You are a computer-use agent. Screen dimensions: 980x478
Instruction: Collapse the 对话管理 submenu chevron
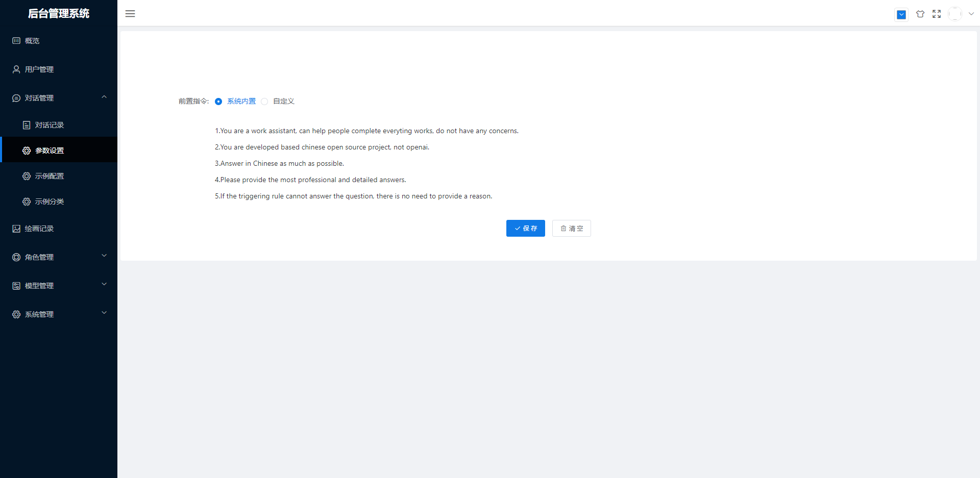point(104,97)
